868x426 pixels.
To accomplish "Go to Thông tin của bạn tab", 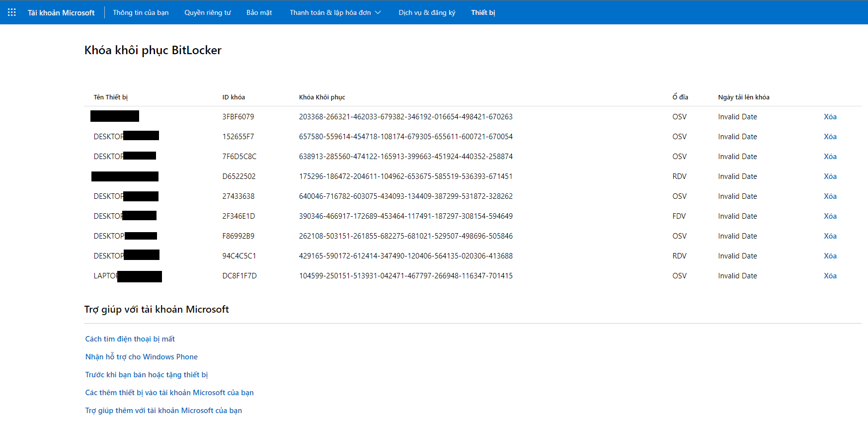I will tap(141, 12).
